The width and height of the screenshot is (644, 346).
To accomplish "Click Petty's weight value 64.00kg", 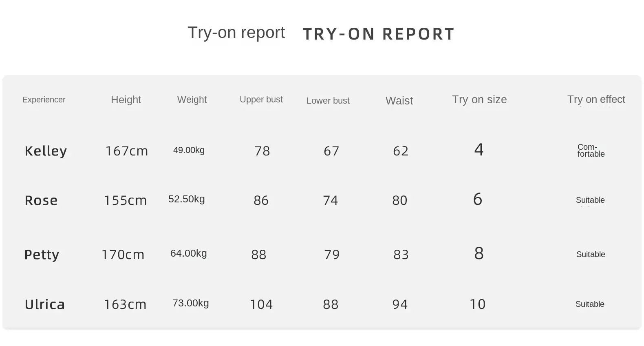I will (x=189, y=253).
